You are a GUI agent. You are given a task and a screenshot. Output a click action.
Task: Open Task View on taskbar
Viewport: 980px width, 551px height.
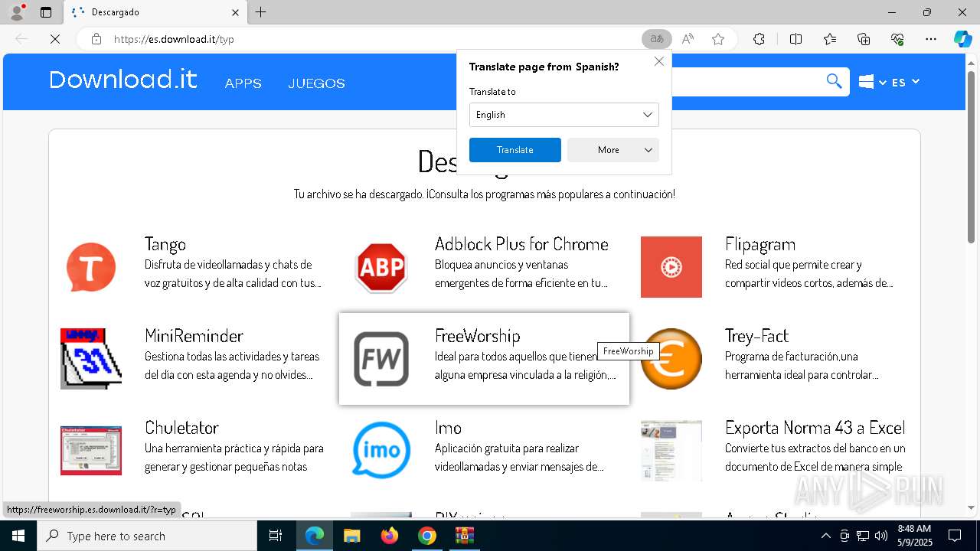tap(276, 536)
